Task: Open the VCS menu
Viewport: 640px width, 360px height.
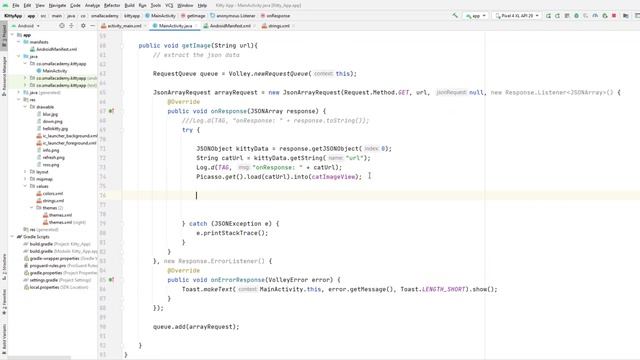Action: pyautogui.click(x=169, y=5)
